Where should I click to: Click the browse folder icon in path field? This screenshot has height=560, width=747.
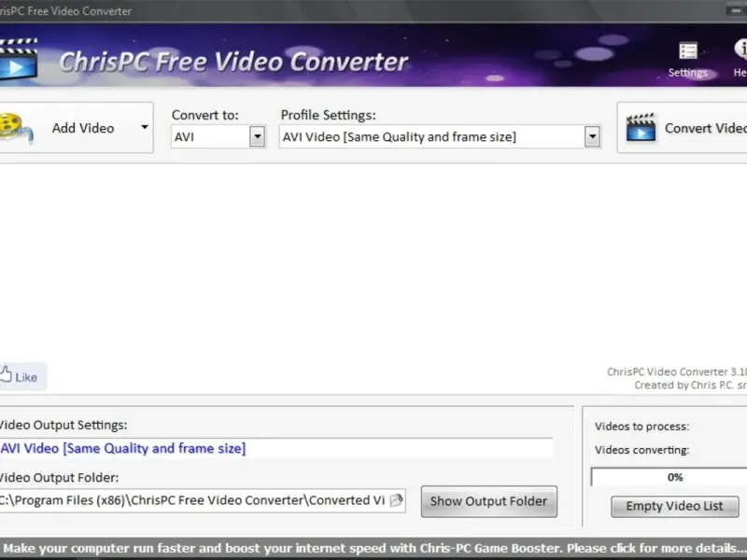point(396,500)
